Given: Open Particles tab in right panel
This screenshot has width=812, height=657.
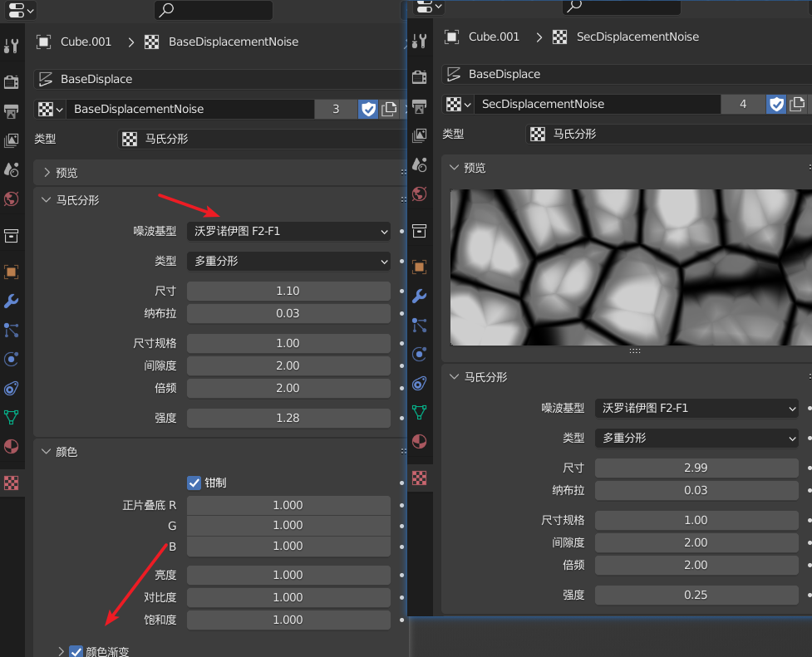Looking at the screenshot, I should 420,325.
